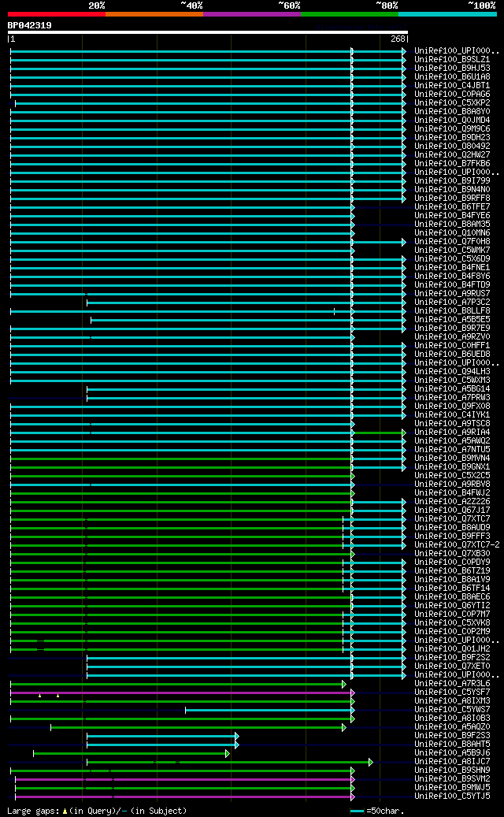The height and width of the screenshot is (817, 504).
Task: Click the purple alignment bar for C5YSF7
Action: 182,693
